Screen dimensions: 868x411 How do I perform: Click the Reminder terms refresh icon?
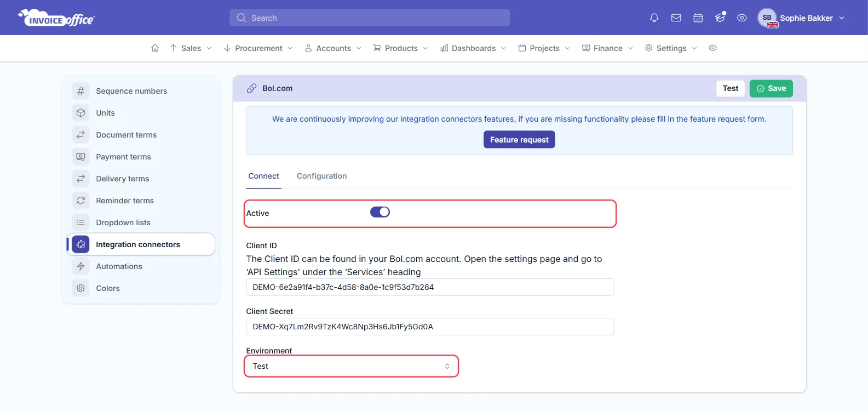[x=81, y=201]
